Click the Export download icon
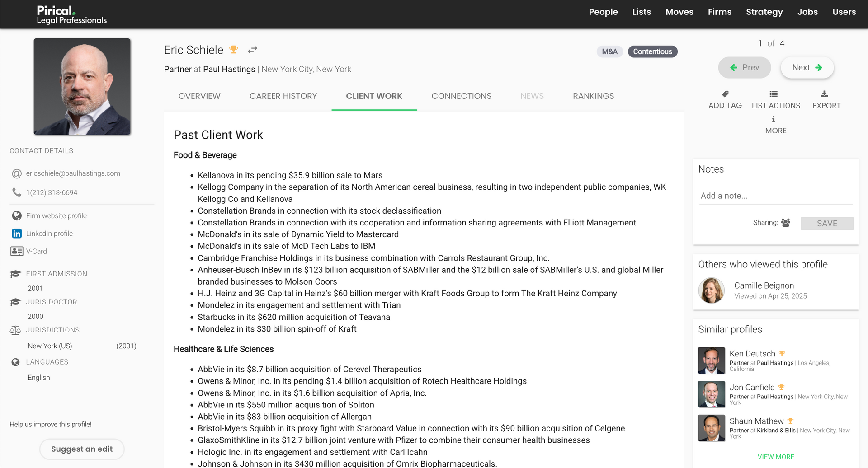This screenshot has height=468, width=868. pyautogui.click(x=824, y=94)
